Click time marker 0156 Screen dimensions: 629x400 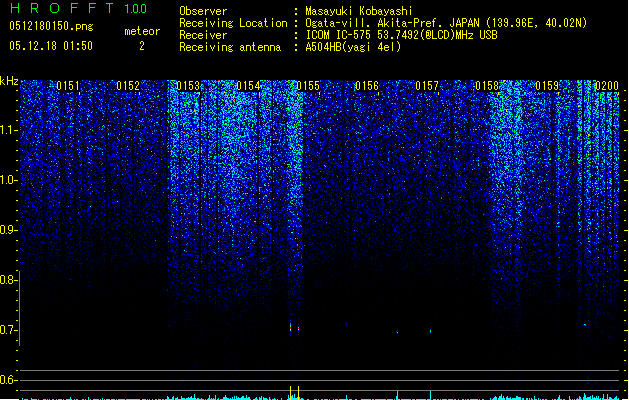(x=367, y=86)
